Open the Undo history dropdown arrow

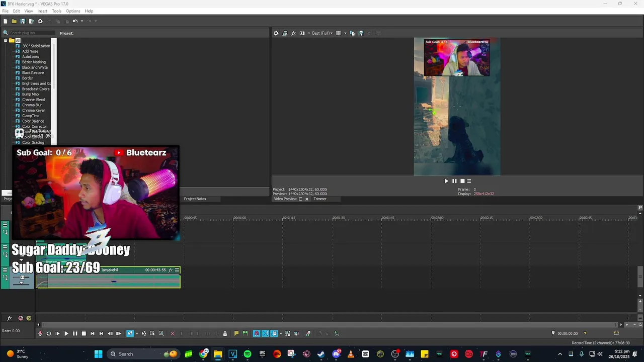click(x=82, y=21)
